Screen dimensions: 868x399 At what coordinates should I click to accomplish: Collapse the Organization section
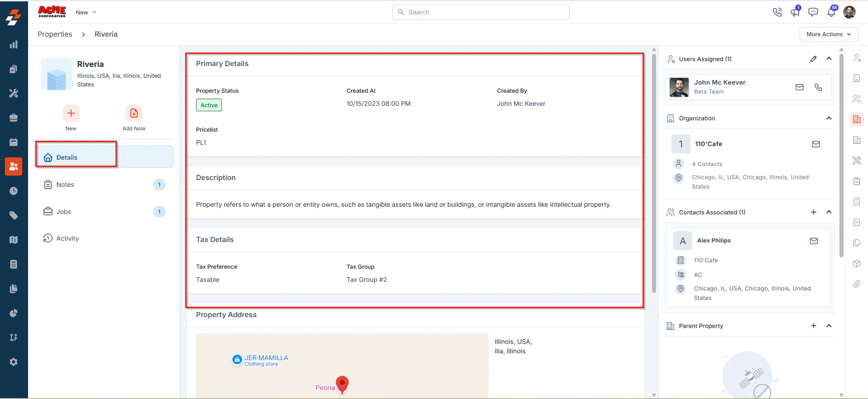829,118
